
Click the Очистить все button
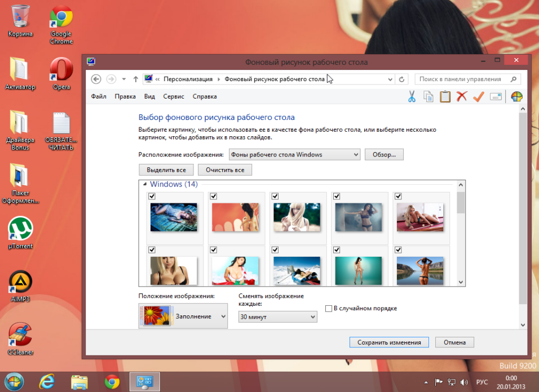click(x=225, y=170)
